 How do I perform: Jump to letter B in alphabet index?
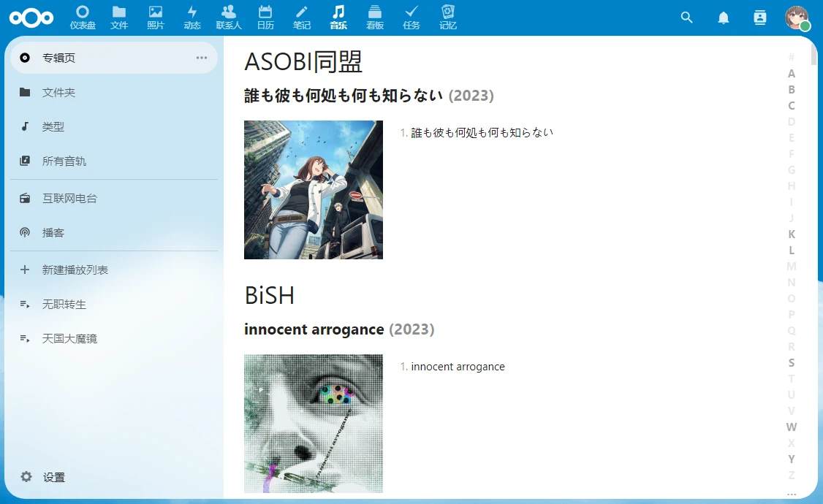[792, 90]
